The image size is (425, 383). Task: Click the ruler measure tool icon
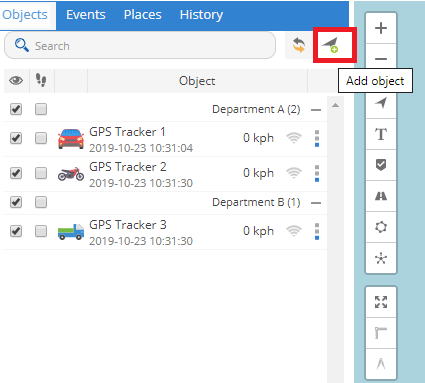point(381,333)
